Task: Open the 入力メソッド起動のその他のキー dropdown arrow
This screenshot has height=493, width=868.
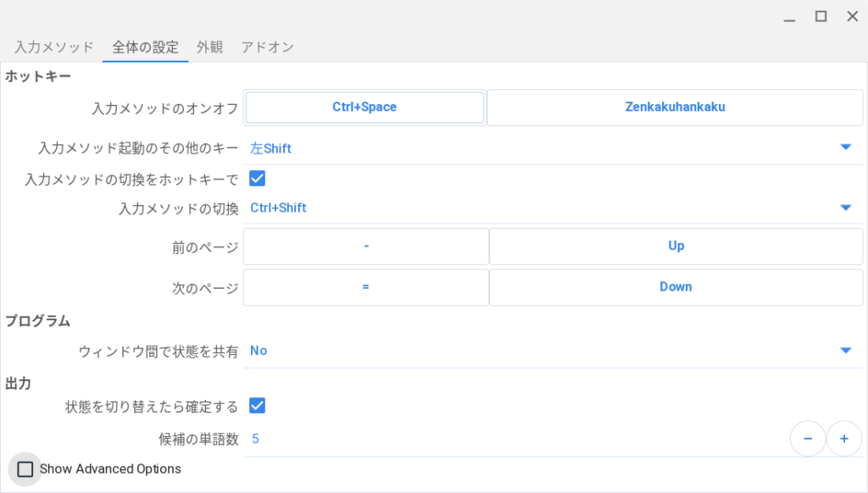Action: tap(845, 147)
